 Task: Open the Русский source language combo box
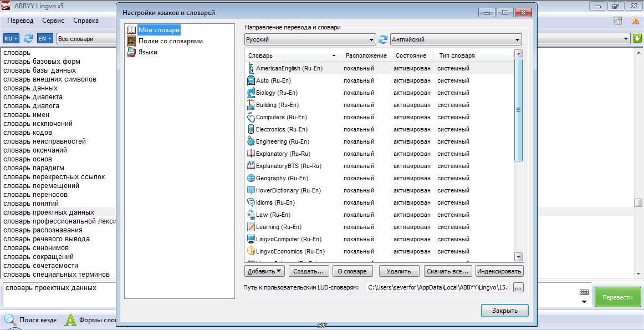(310, 39)
